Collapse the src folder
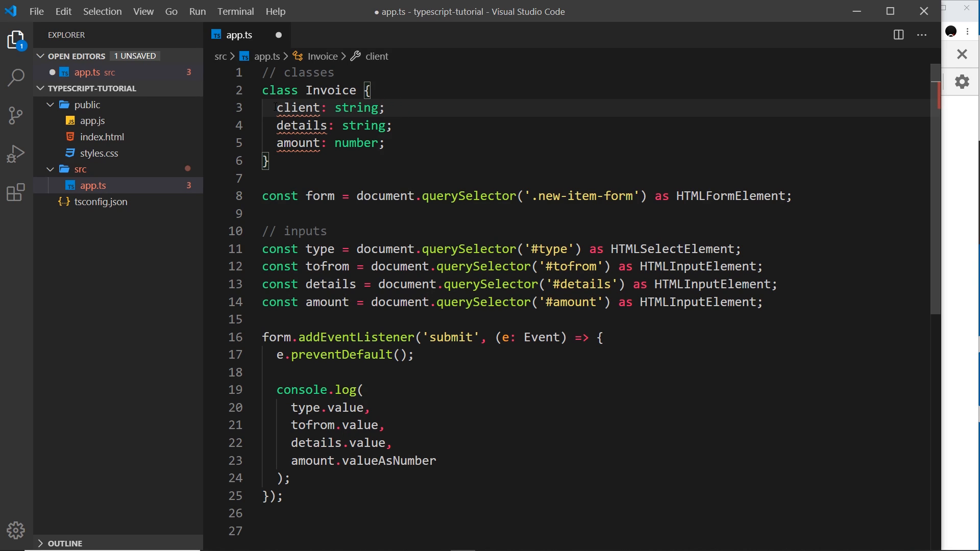Viewport: 980px width, 551px height. [50, 169]
